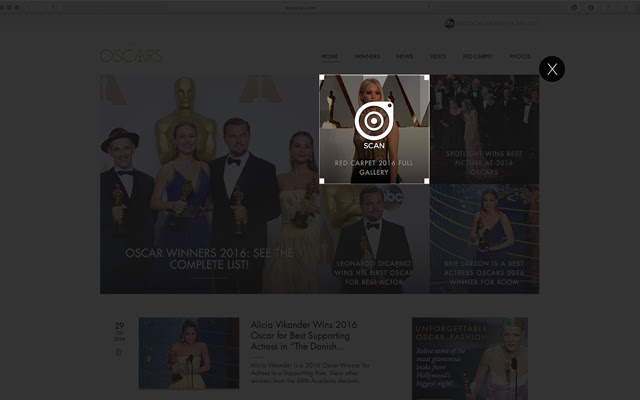Open the Winners nav item
Image resolution: width=640 pixels, height=400 pixels.
click(367, 56)
